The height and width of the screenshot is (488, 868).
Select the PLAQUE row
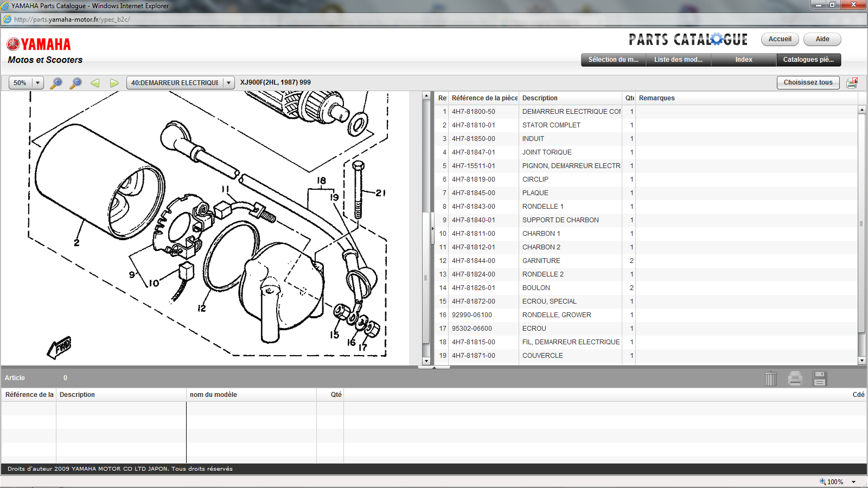coord(646,193)
